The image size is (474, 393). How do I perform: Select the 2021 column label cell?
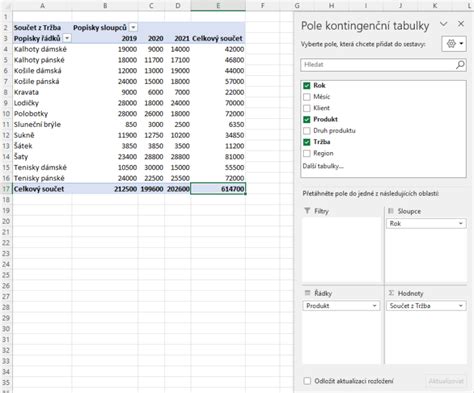178,38
